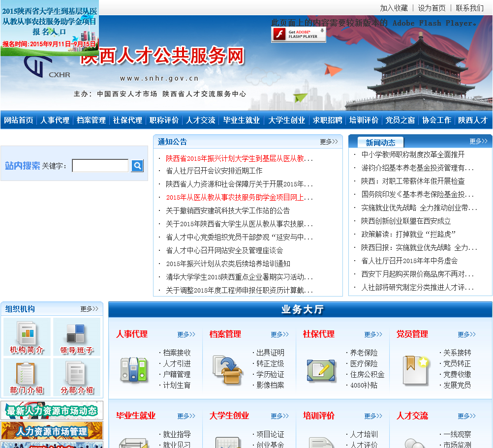Open the red notice 陕西省2015年振兴计划大学生到基层
Viewport: 493px width, 448px height.
(x=239, y=159)
